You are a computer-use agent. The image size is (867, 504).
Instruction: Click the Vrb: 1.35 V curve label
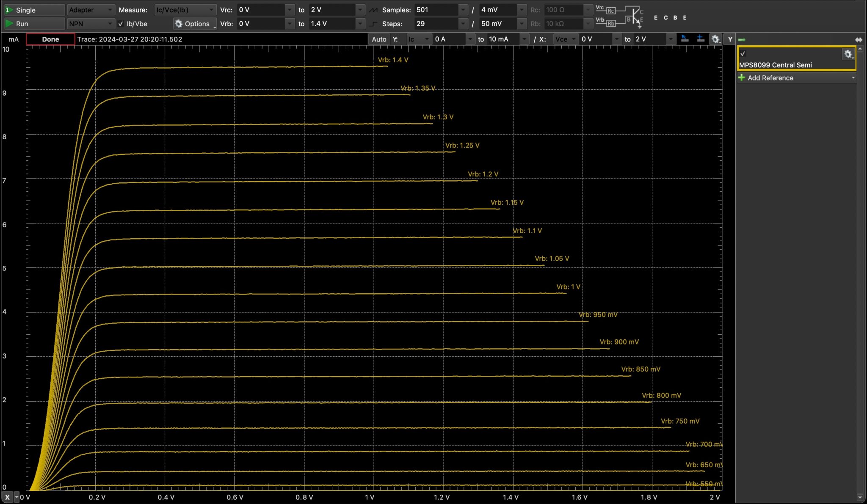pyautogui.click(x=418, y=88)
